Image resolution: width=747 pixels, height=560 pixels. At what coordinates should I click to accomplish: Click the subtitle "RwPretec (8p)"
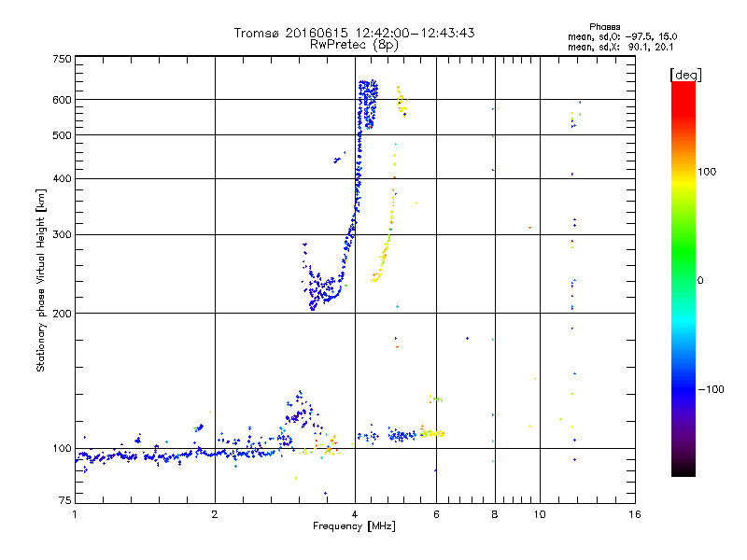pos(355,45)
